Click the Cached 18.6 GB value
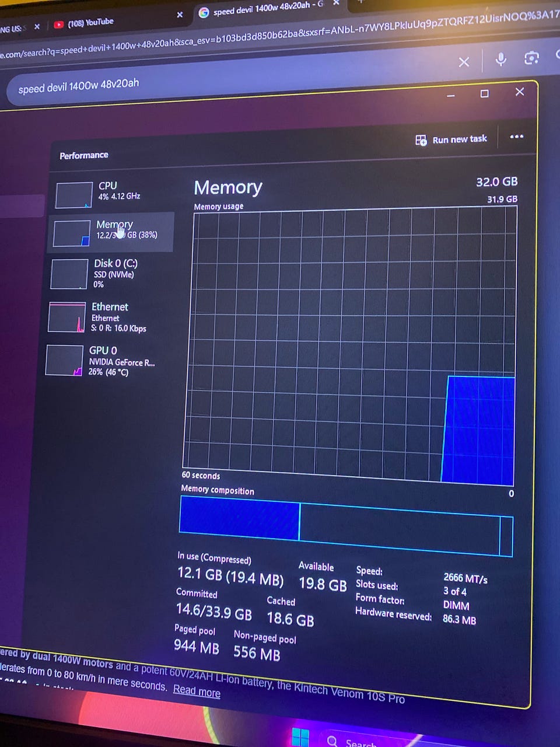 (x=290, y=619)
